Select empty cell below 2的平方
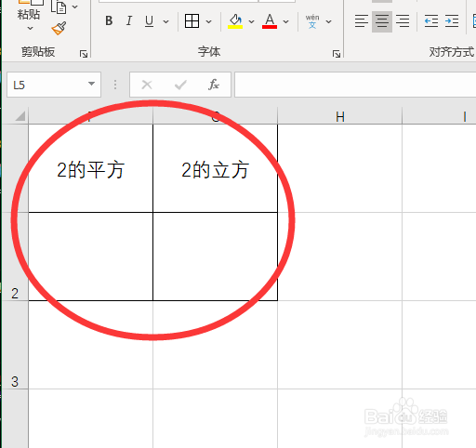This screenshot has height=448, width=476. point(90,257)
